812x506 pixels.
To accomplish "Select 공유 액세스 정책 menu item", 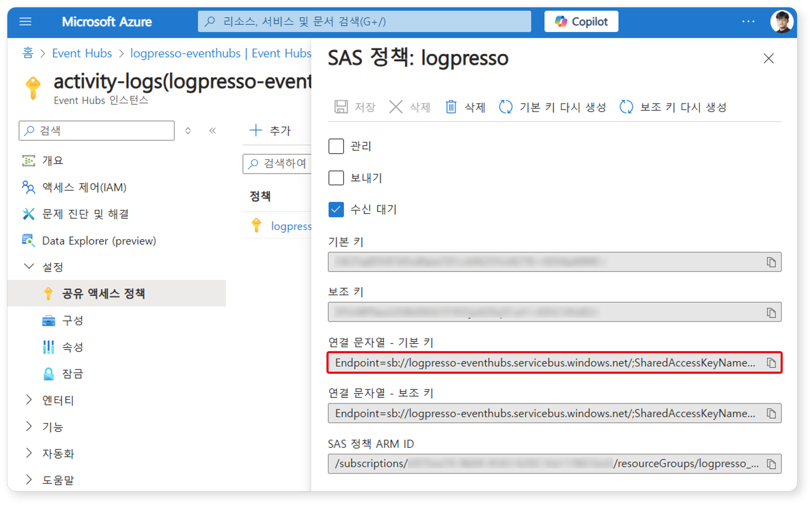I will coord(116,294).
